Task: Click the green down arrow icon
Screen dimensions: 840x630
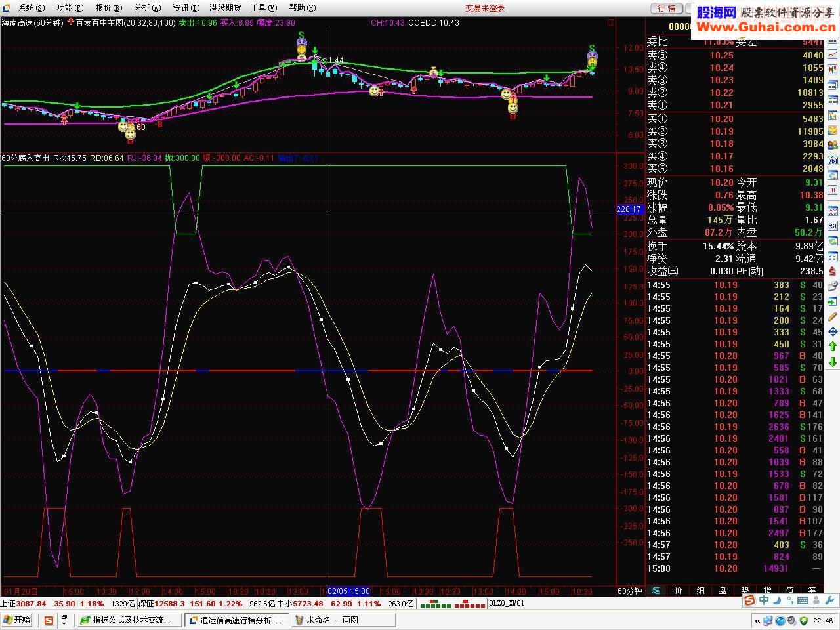Action: 832,362
